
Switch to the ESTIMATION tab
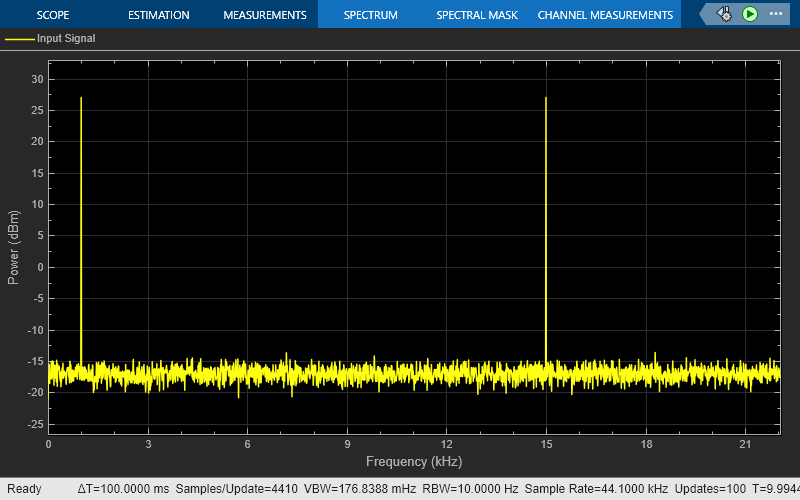pos(159,15)
